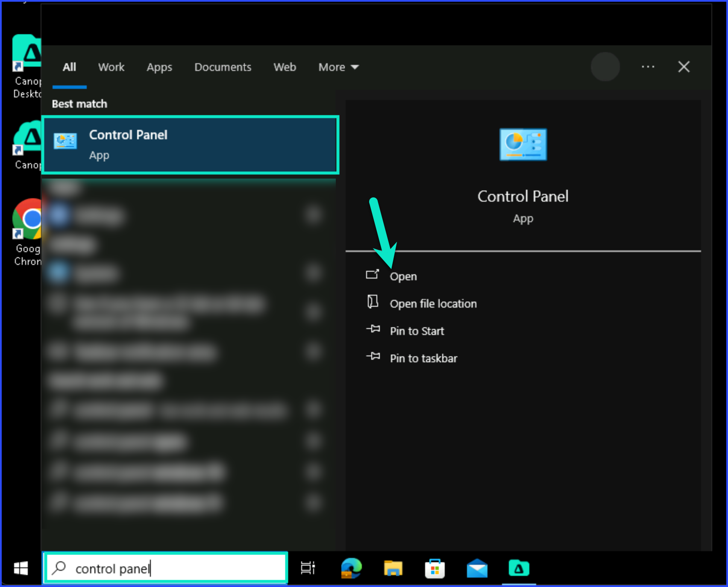
Task: Click the large Control Panel icon in details pane
Action: pos(523,144)
